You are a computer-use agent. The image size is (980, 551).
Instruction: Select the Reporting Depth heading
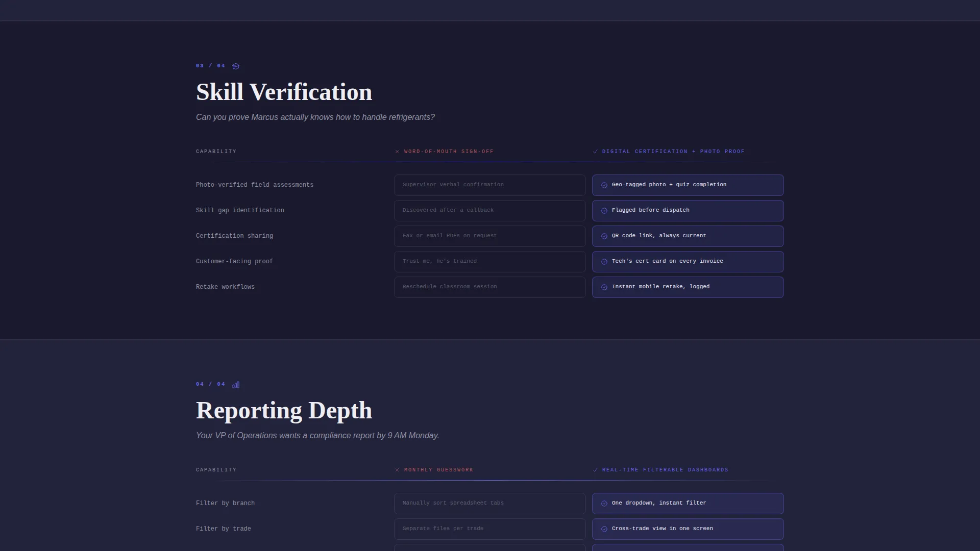click(284, 411)
